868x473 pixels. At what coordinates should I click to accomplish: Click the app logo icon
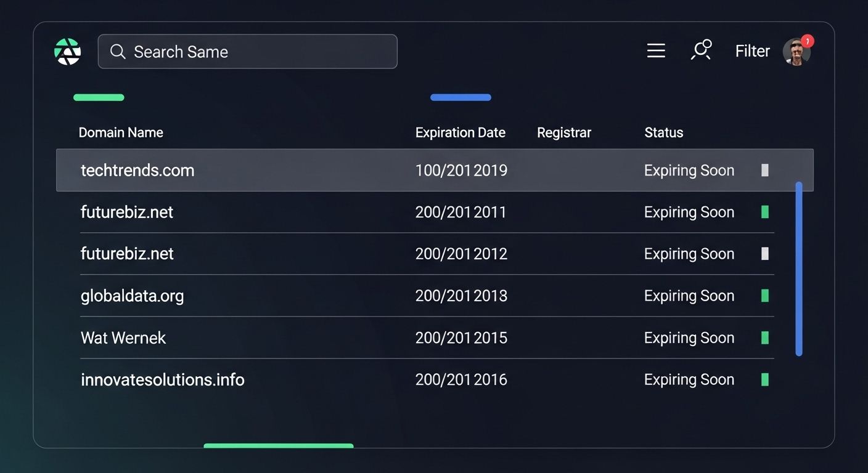point(68,51)
